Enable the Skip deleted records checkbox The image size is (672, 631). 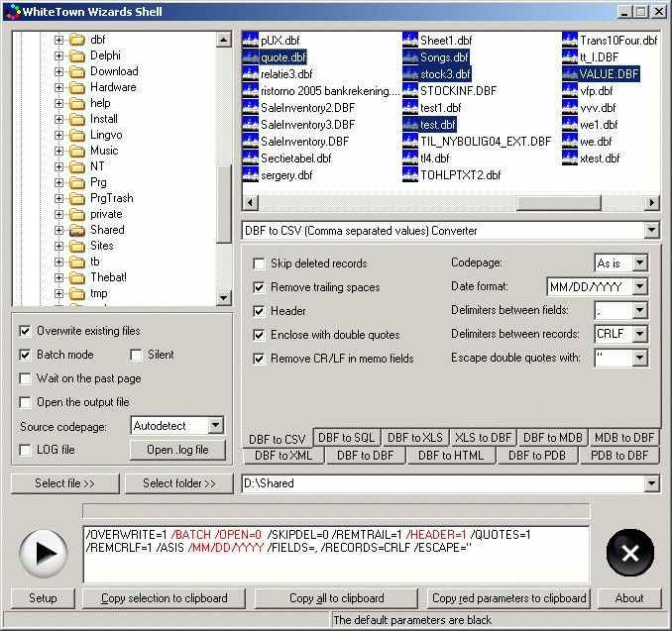coord(259,263)
